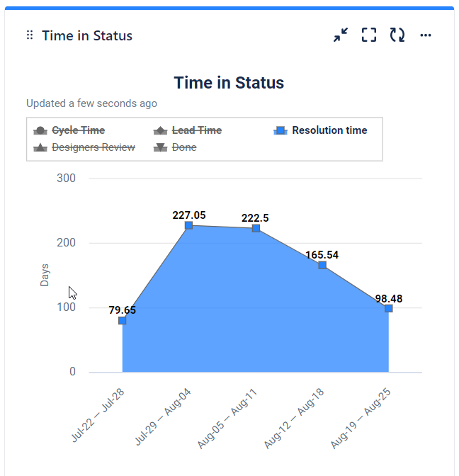Click the 222.5 data point marker
The height and width of the screenshot is (476, 459).
pyautogui.click(x=256, y=228)
